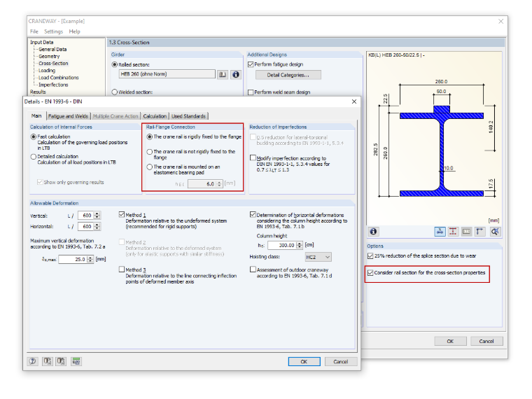Select 'Detailed calculation' radio button
This screenshot has width=532, height=399.
click(34, 157)
